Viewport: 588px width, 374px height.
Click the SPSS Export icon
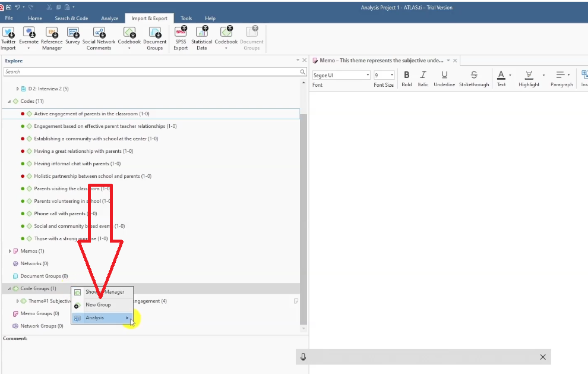[181, 33]
